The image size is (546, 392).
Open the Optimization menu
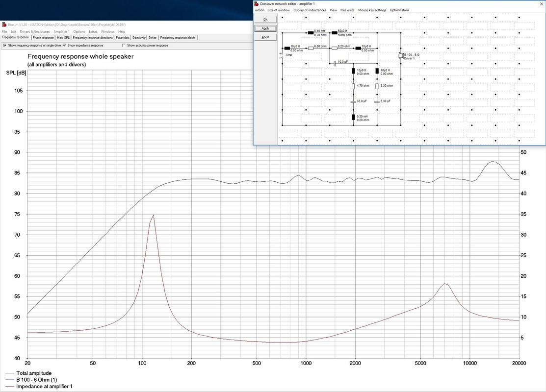399,10
